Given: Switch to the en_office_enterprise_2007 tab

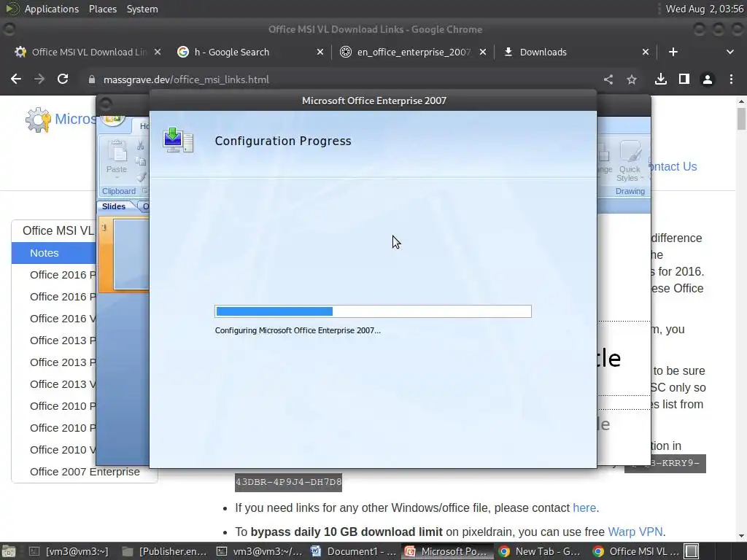Looking at the screenshot, I should coord(410,52).
